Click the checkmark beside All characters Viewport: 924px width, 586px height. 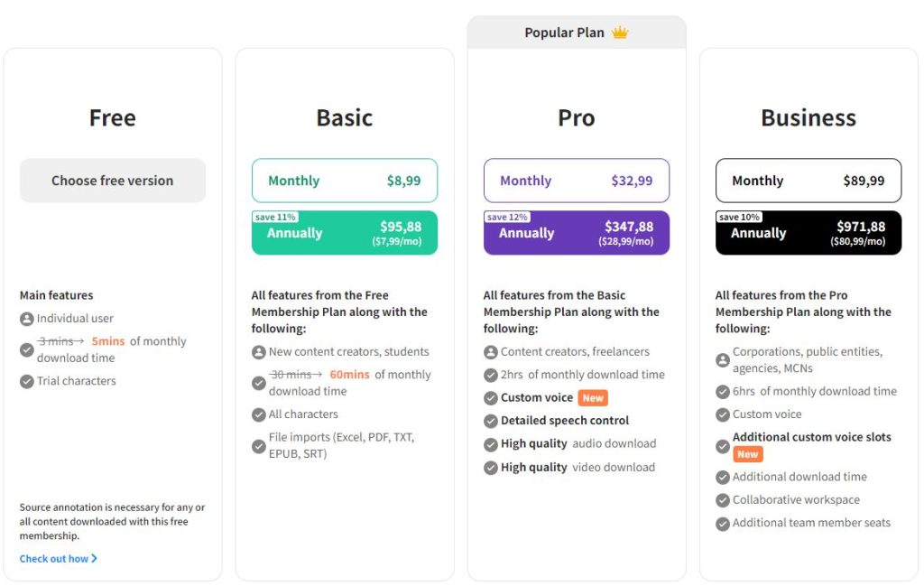pyautogui.click(x=259, y=414)
